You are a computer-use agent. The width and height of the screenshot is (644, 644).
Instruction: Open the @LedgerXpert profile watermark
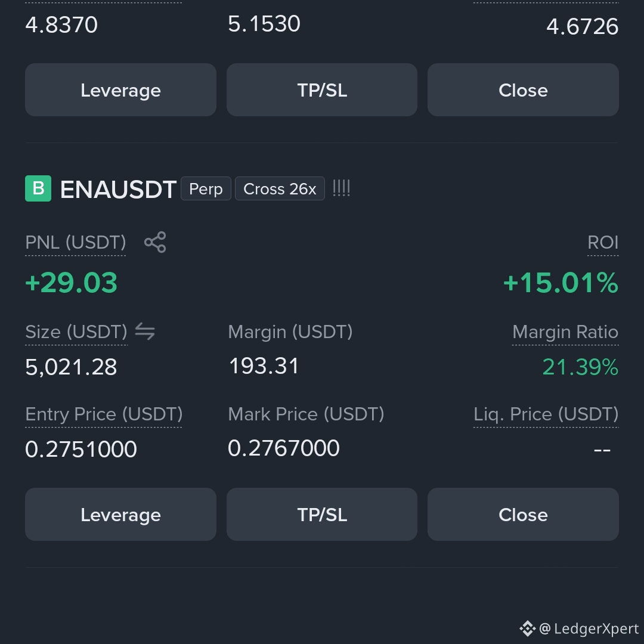(x=589, y=629)
